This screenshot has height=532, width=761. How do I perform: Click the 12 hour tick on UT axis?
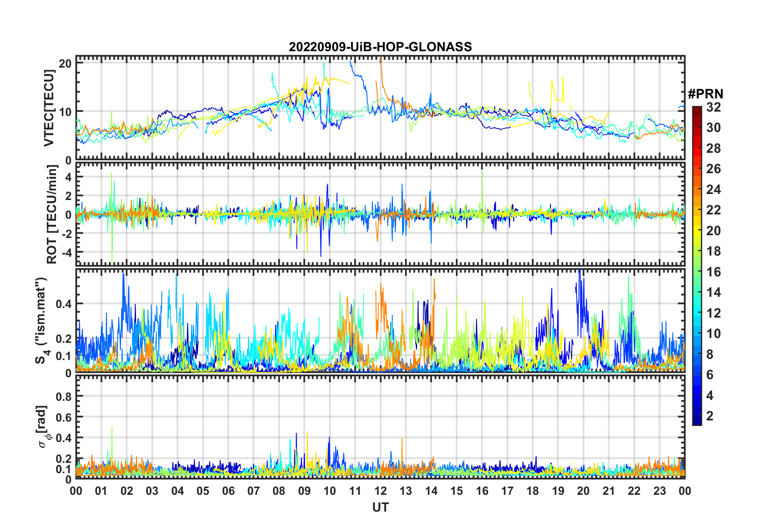click(x=380, y=491)
